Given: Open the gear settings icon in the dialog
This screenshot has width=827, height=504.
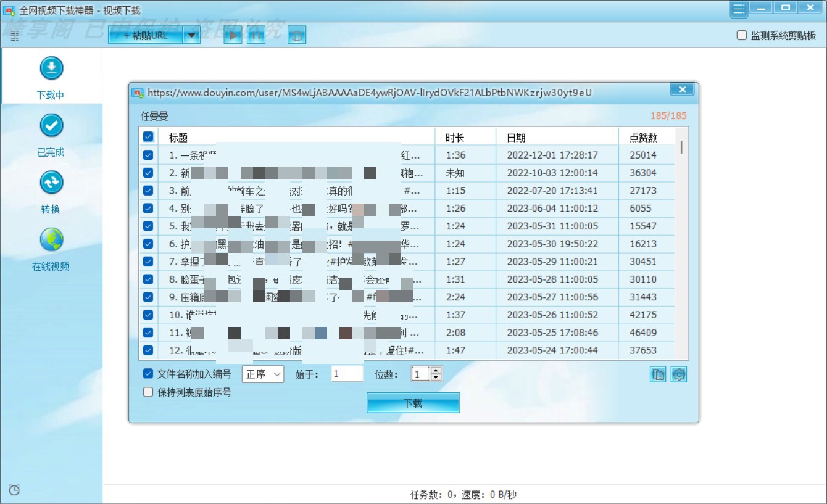Looking at the screenshot, I should (x=679, y=374).
